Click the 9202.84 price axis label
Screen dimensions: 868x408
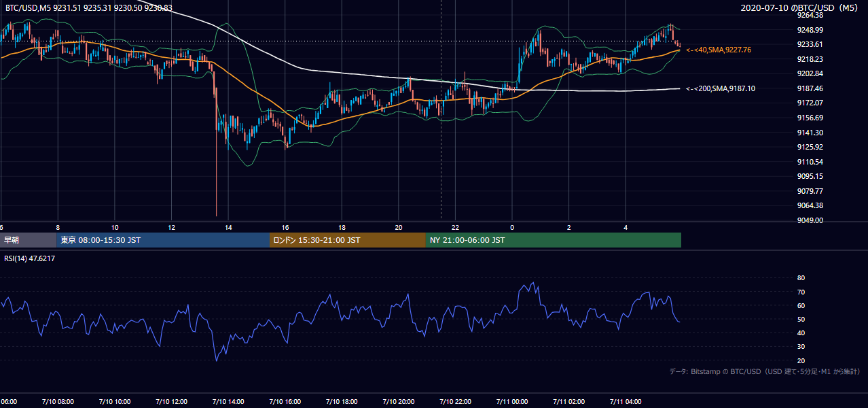click(810, 73)
